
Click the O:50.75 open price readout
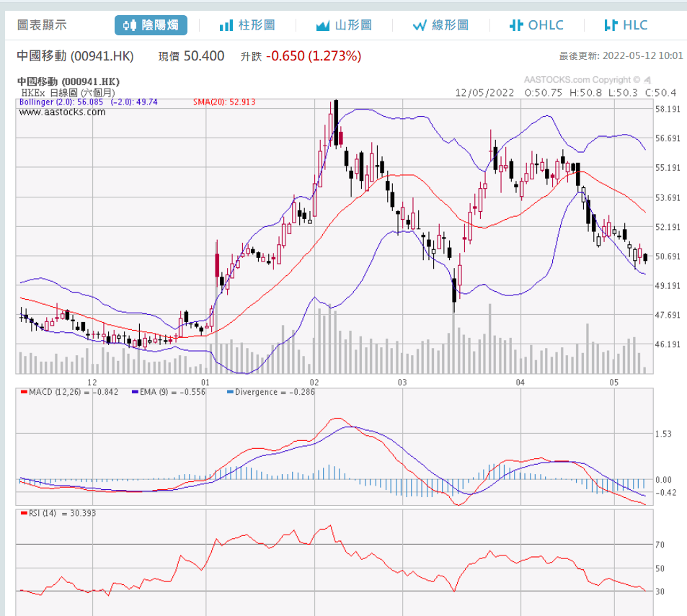point(544,93)
